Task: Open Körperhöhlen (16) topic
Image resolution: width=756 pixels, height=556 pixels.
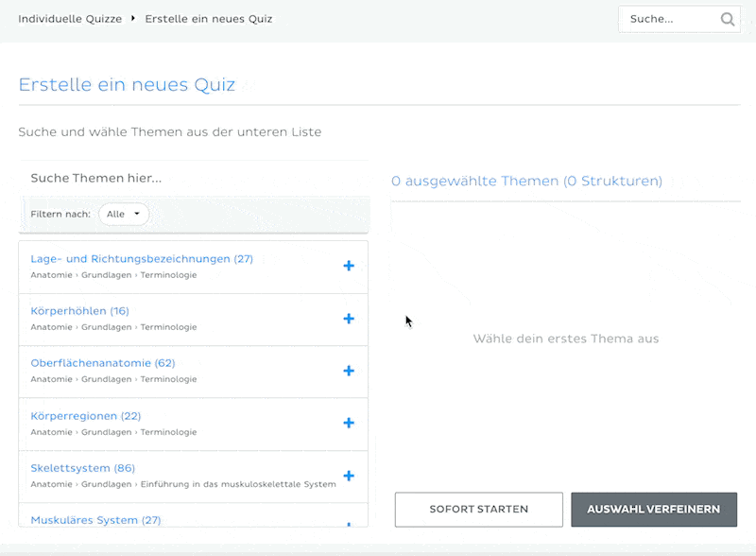Action: [80, 311]
